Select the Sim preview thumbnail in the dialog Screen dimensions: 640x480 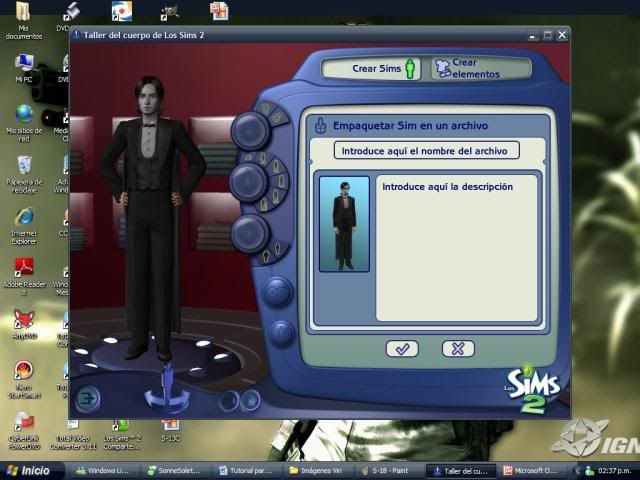click(344, 224)
